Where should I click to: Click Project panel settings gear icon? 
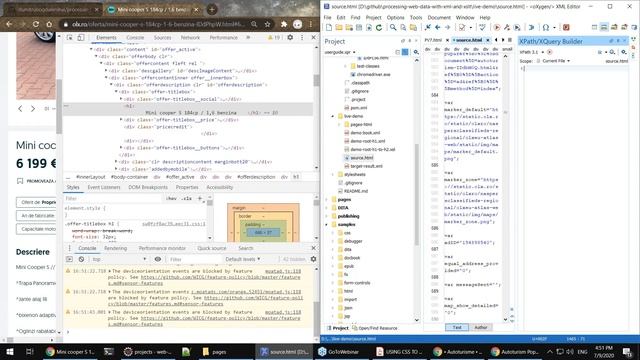pos(416,52)
